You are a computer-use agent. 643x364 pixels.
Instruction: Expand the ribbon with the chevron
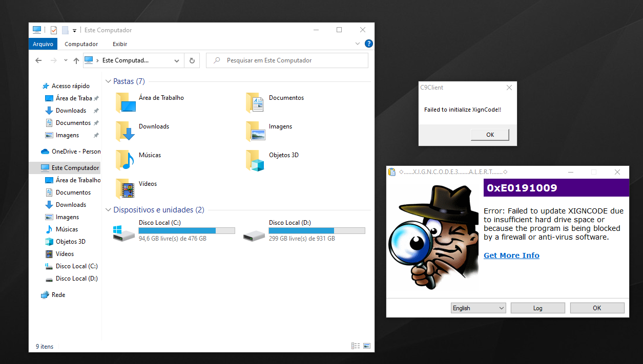pyautogui.click(x=358, y=44)
